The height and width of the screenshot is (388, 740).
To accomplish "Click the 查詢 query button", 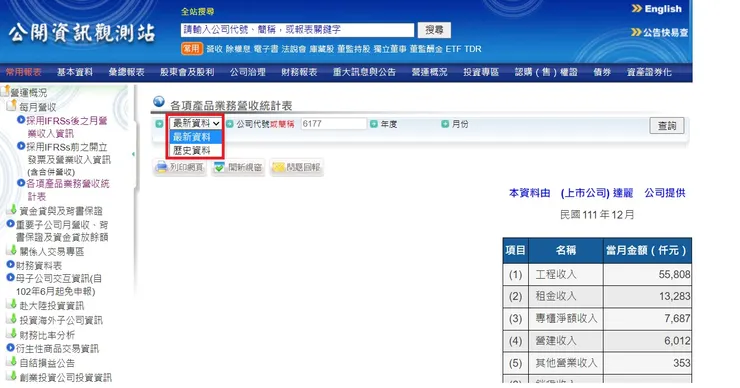I will pos(667,126).
